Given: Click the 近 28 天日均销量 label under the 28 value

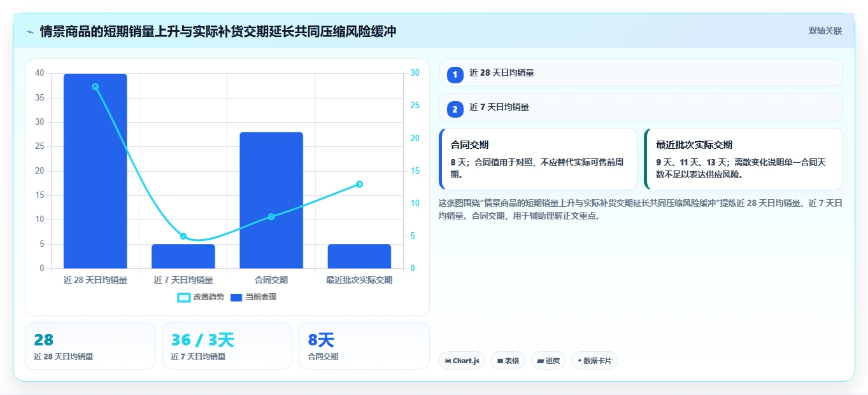Looking at the screenshot, I should (64, 357).
